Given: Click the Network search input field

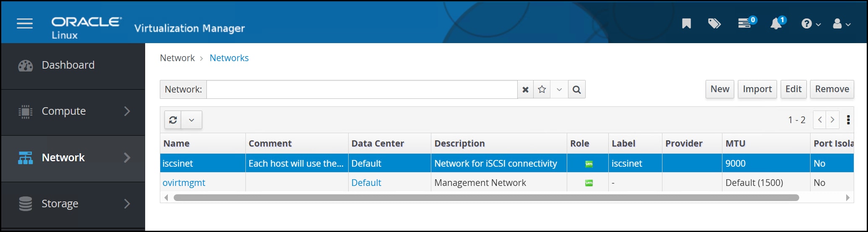Looking at the screenshot, I should click(x=362, y=89).
